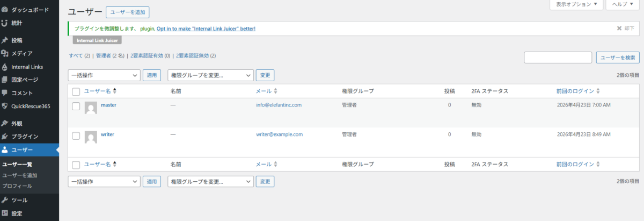Open Internal Links droplet icon
644x221 pixels.
pyautogui.click(x=5, y=67)
